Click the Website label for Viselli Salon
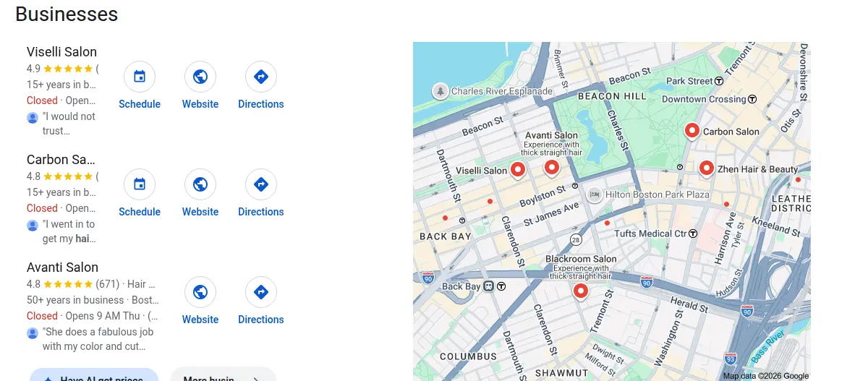868x381 pixels. [x=200, y=104]
